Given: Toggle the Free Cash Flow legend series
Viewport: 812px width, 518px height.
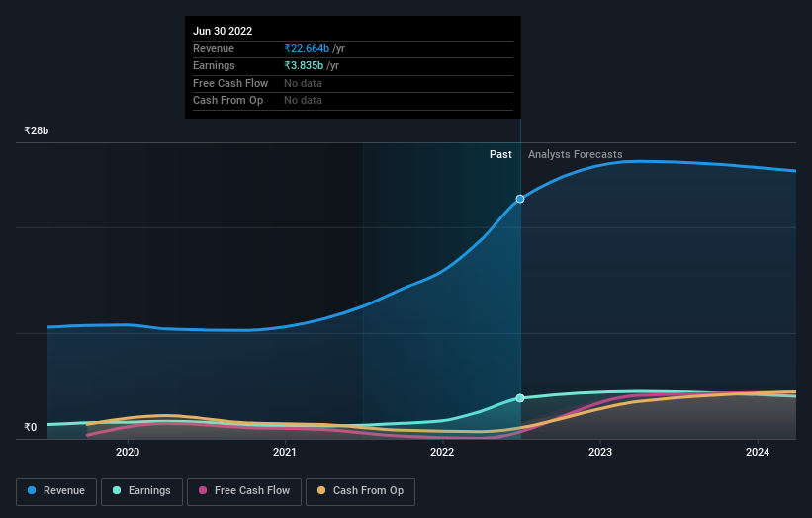Looking at the screenshot, I should pyautogui.click(x=244, y=491).
